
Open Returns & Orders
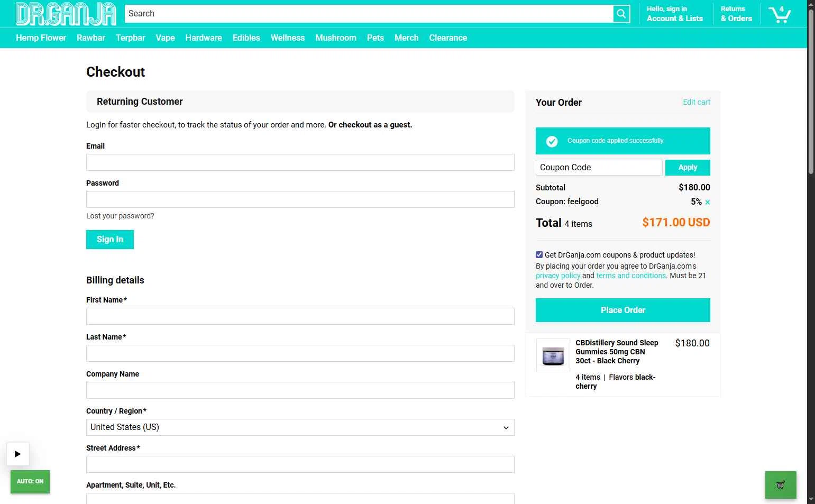tap(736, 14)
